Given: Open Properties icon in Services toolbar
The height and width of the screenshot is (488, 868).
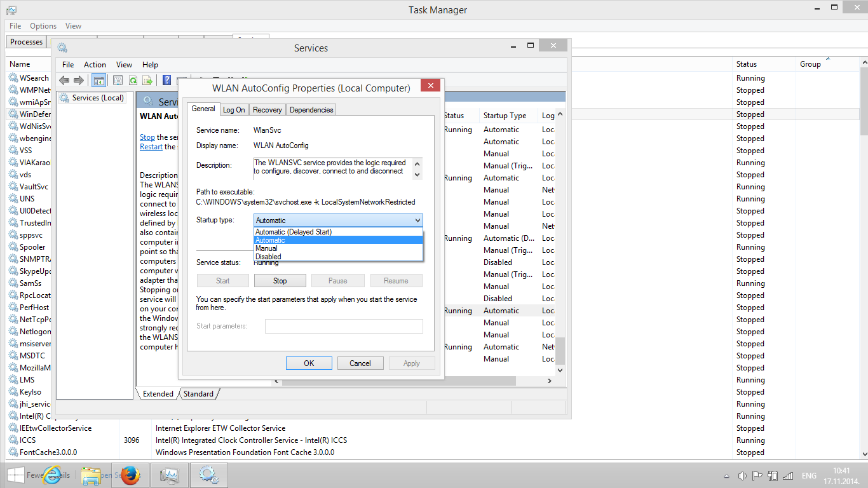Looking at the screenshot, I should coord(118,80).
